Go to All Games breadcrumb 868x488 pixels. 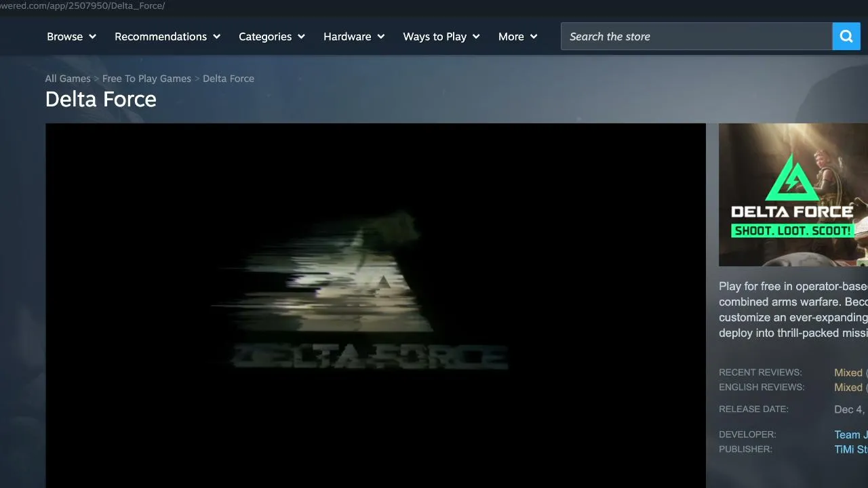coord(68,79)
